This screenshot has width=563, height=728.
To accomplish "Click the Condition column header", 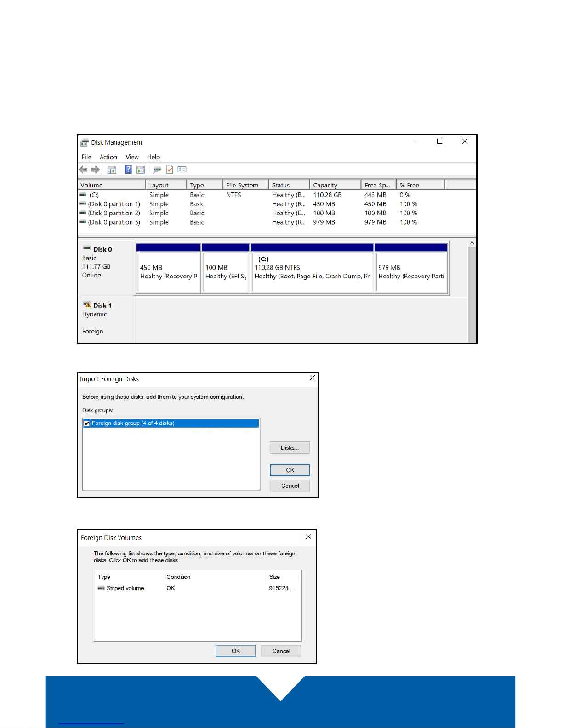I will tap(214, 577).
